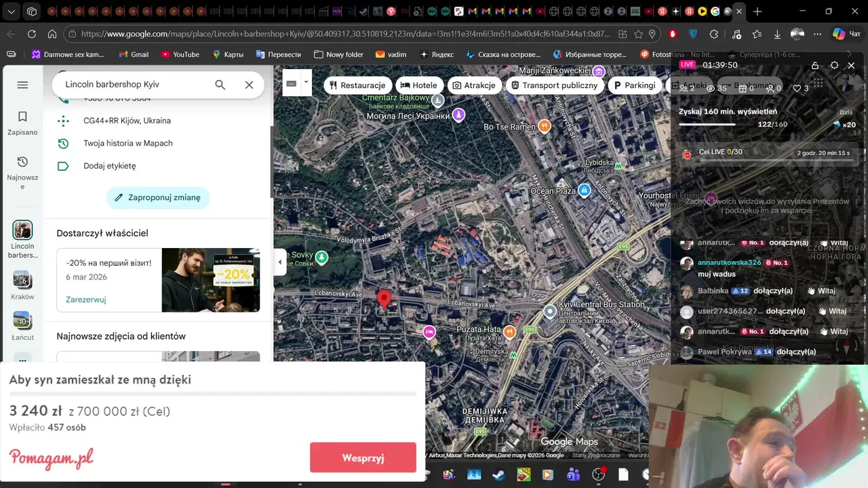This screenshot has height=488, width=868.
Task: Open Zapisano saved places
Action: 22,123
